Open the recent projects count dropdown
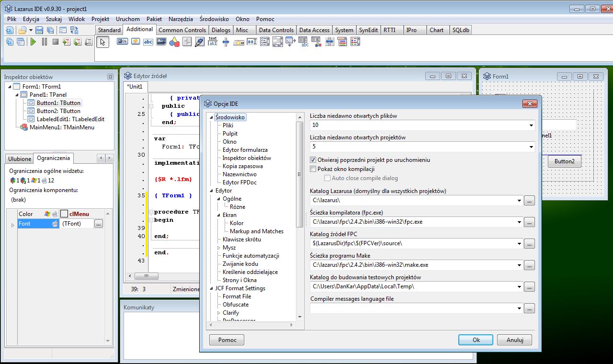The image size is (613, 364). coord(531,147)
